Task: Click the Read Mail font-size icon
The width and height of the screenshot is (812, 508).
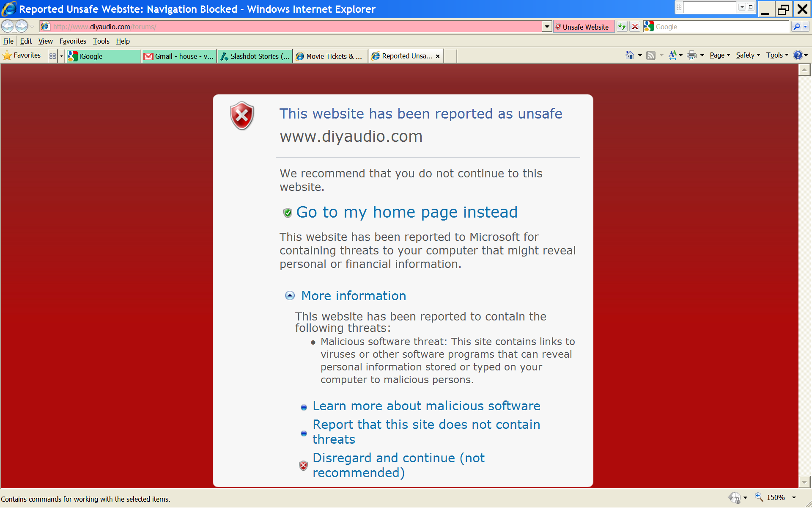Action: pyautogui.click(x=672, y=55)
